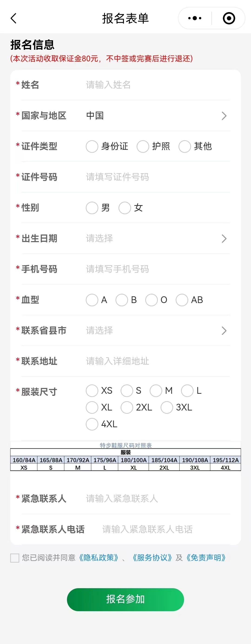251x644 pixels.
Task: Open the three-dot more menu
Action: [195, 18]
